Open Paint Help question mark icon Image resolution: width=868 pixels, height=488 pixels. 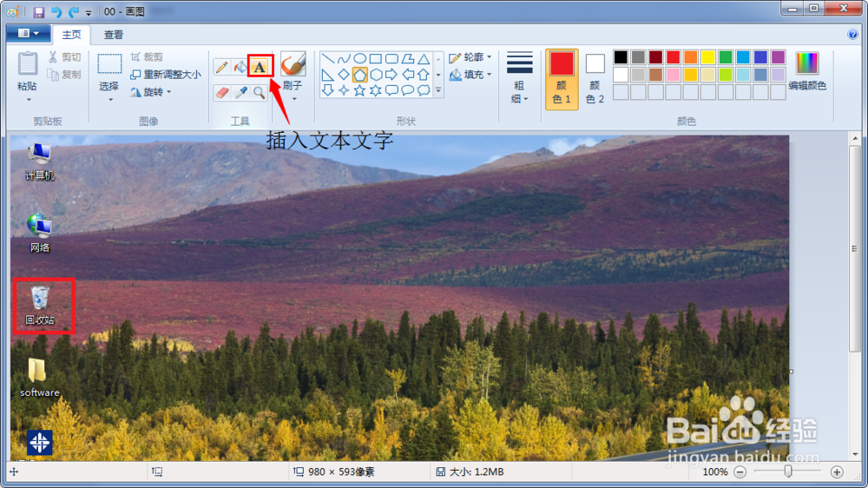tap(852, 35)
